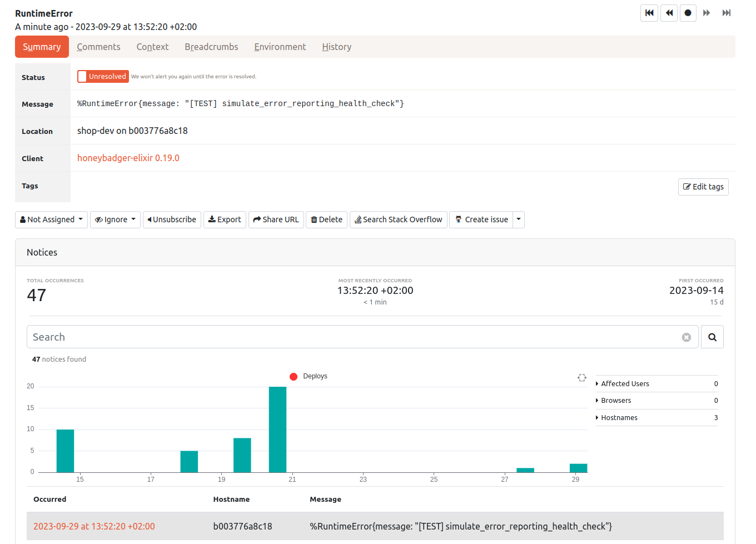The image size is (756, 544).
Task: Reset chart zoom icon above graph
Action: coord(581,378)
